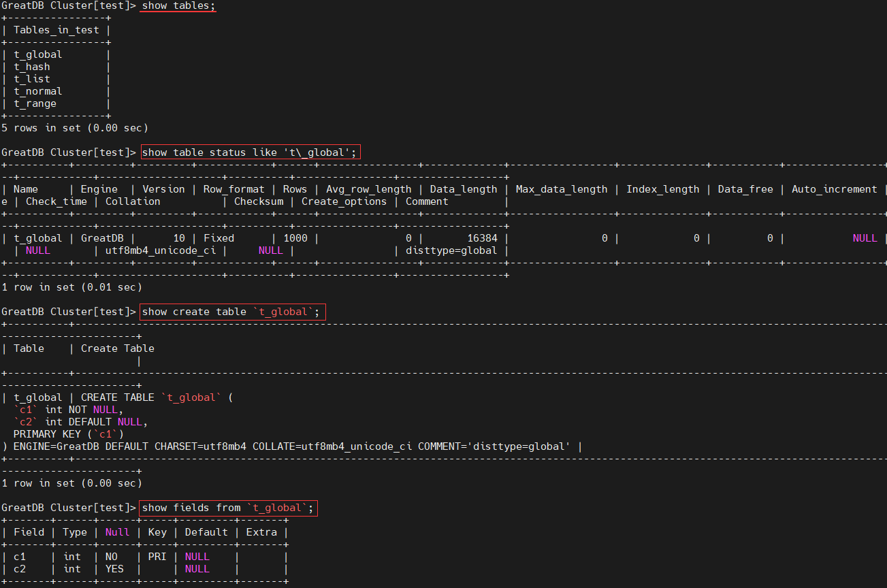Click the Rows value 1000
The image size is (887, 588).
295,238
